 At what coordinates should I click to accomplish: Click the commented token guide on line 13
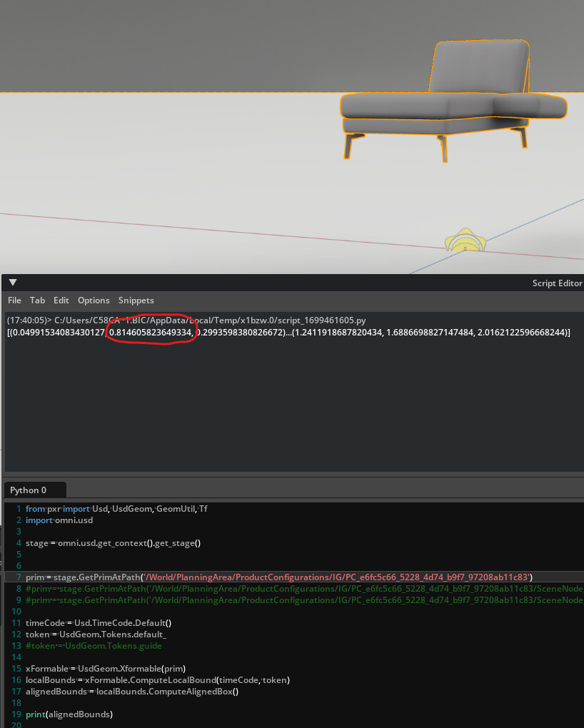[x=93, y=645]
